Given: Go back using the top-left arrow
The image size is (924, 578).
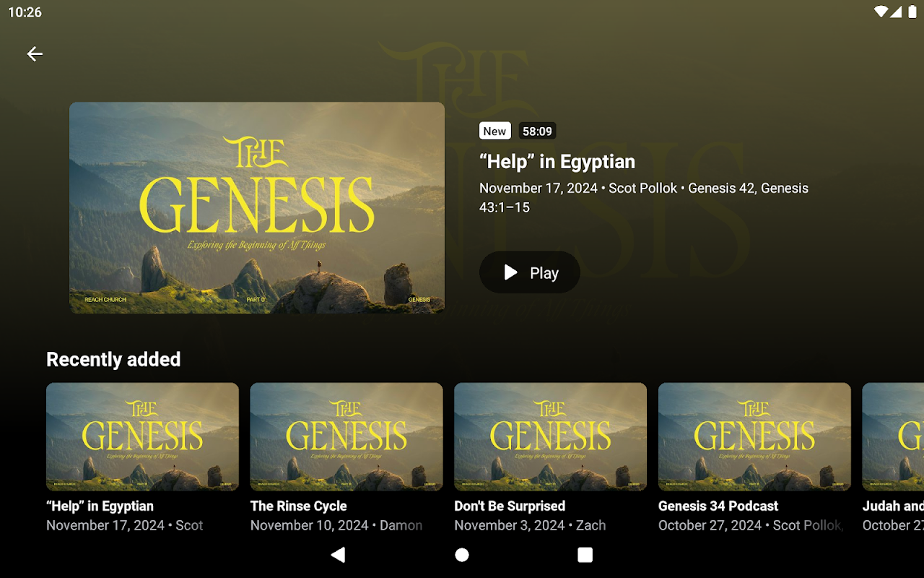Looking at the screenshot, I should (x=35, y=54).
